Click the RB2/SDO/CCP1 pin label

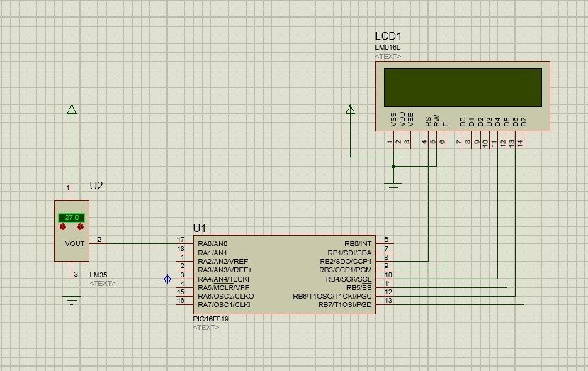(x=346, y=261)
